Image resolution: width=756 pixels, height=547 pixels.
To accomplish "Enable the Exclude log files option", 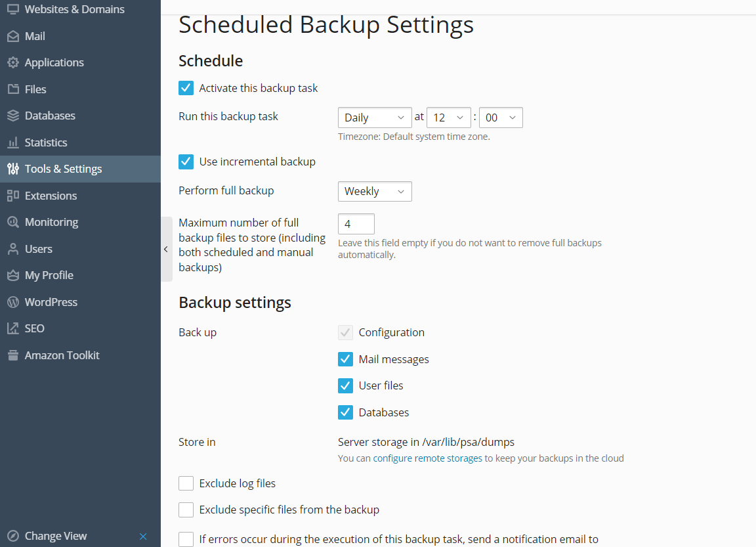I will (x=186, y=483).
